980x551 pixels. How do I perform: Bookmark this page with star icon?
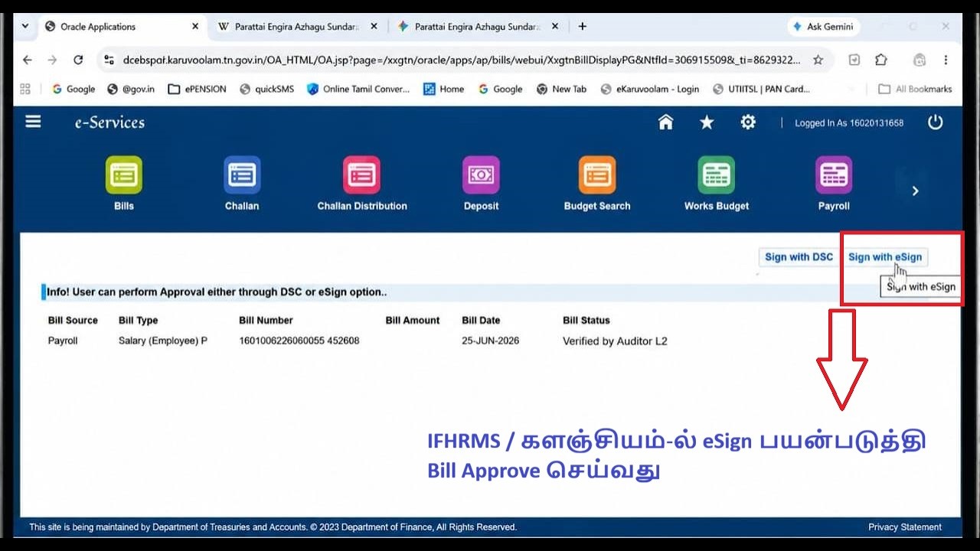point(818,60)
